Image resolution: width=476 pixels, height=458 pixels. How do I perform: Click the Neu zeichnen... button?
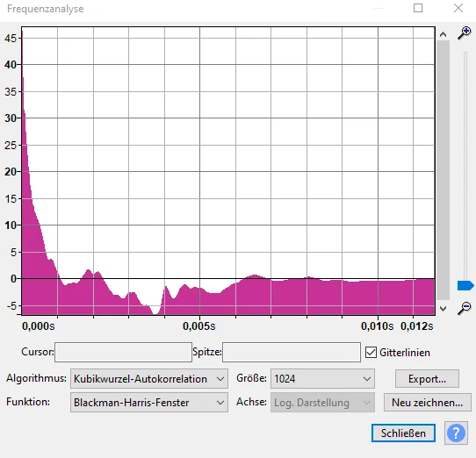tap(427, 402)
